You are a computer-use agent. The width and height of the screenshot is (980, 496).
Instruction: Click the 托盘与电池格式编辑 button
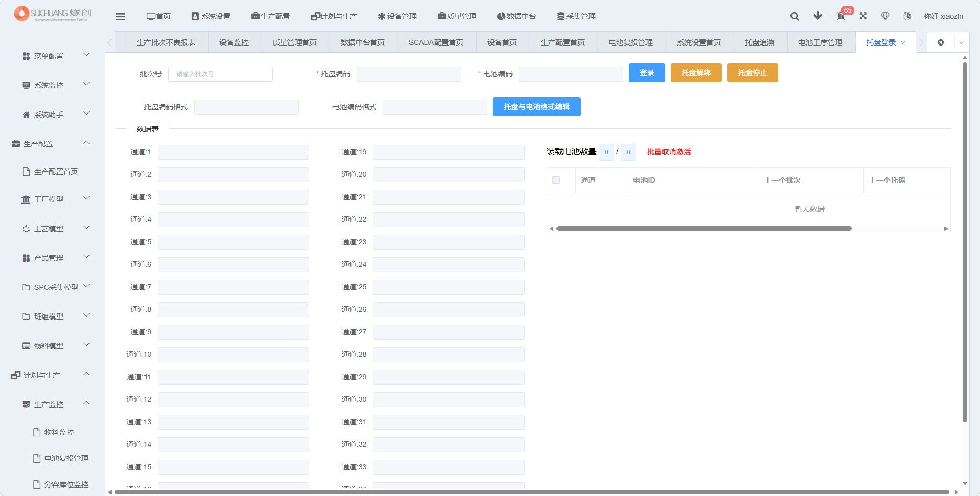537,107
